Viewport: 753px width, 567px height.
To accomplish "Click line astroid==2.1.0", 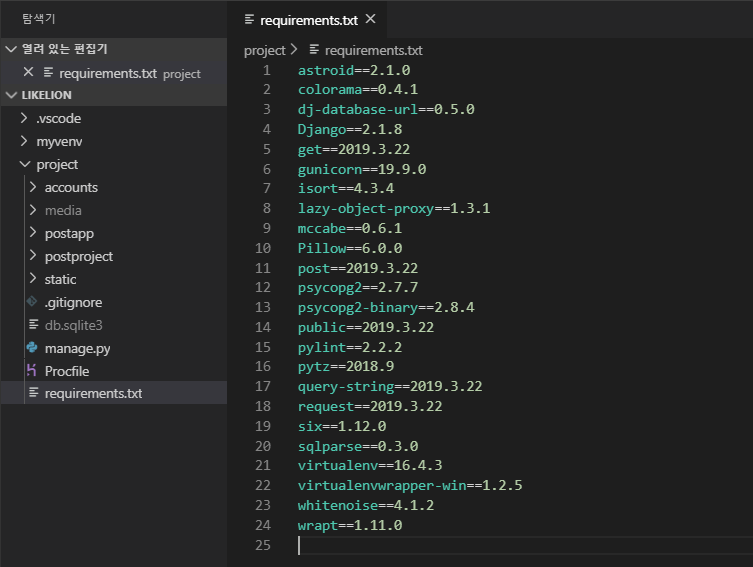I will [354, 71].
